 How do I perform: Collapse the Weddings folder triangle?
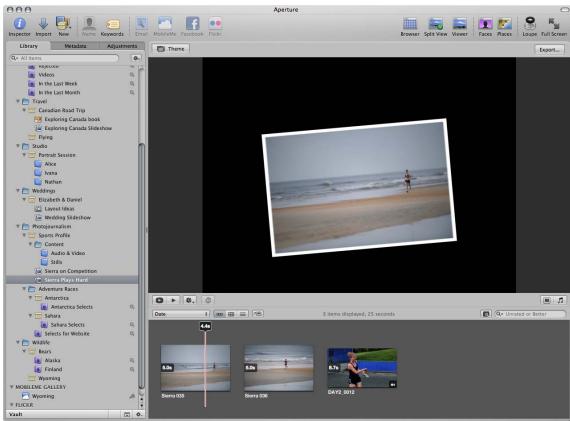click(18, 191)
